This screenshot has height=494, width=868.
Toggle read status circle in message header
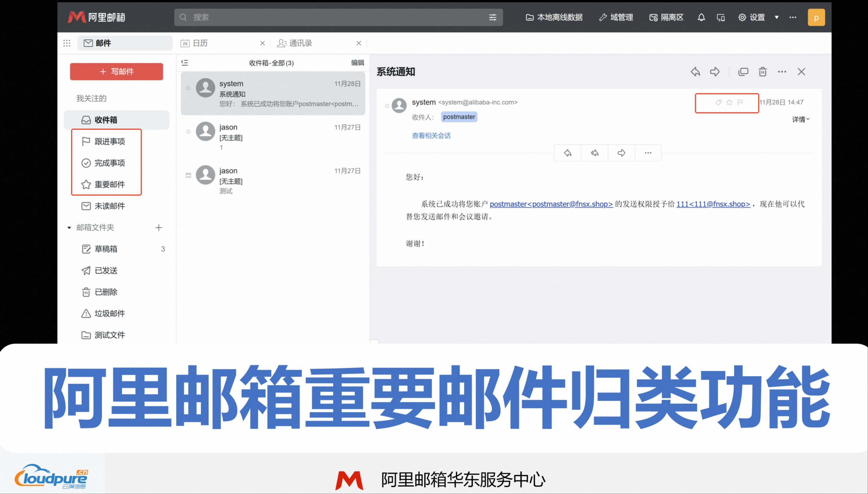pyautogui.click(x=387, y=106)
